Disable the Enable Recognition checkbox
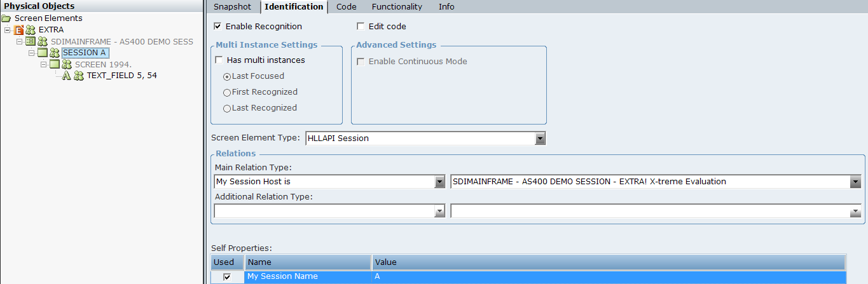The width and height of the screenshot is (868, 284). point(218,27)
